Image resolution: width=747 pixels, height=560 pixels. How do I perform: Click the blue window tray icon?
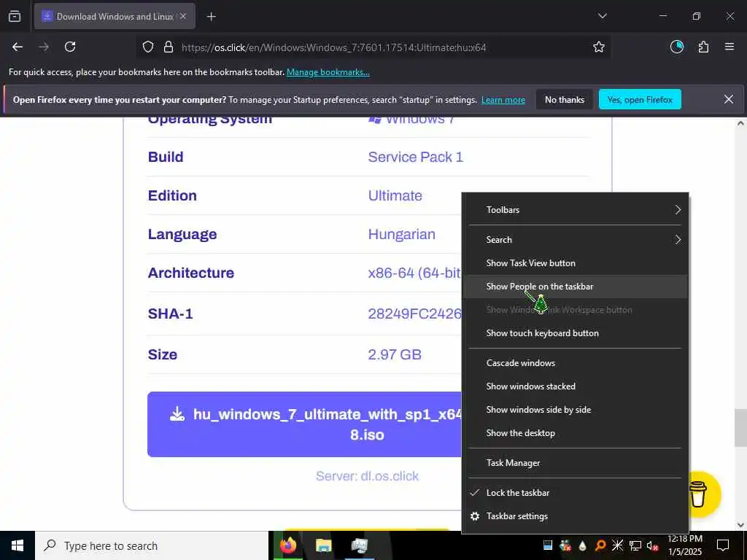pos(547,545)
